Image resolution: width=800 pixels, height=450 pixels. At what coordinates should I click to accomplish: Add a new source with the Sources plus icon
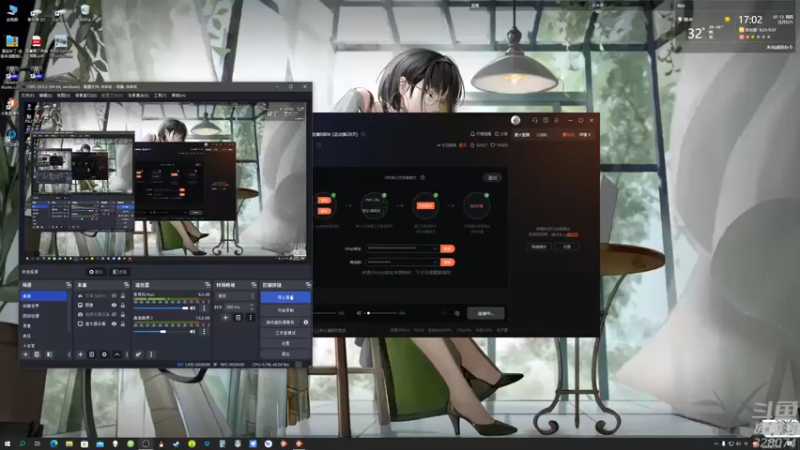click(80, 354)
